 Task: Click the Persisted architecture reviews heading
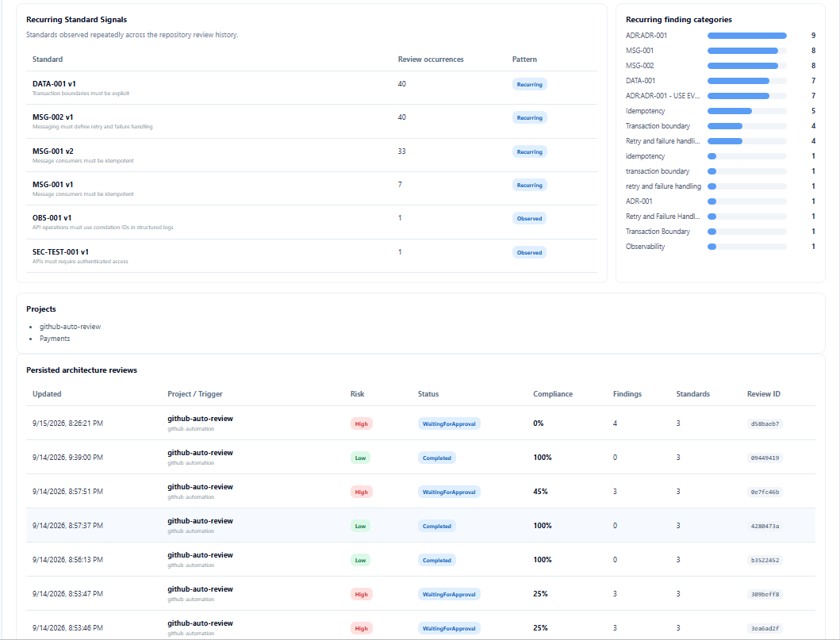click(x=82, y=370)
